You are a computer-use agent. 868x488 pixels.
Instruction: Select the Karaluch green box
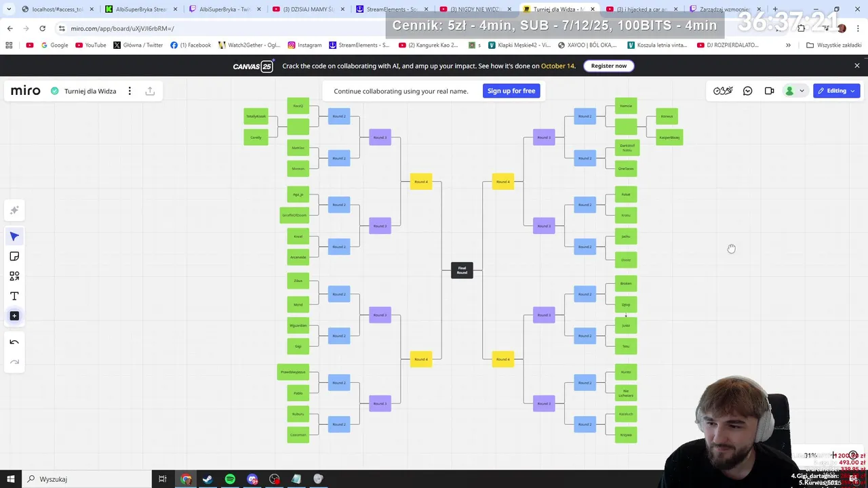pyautogui.click(x=626, y=413)
